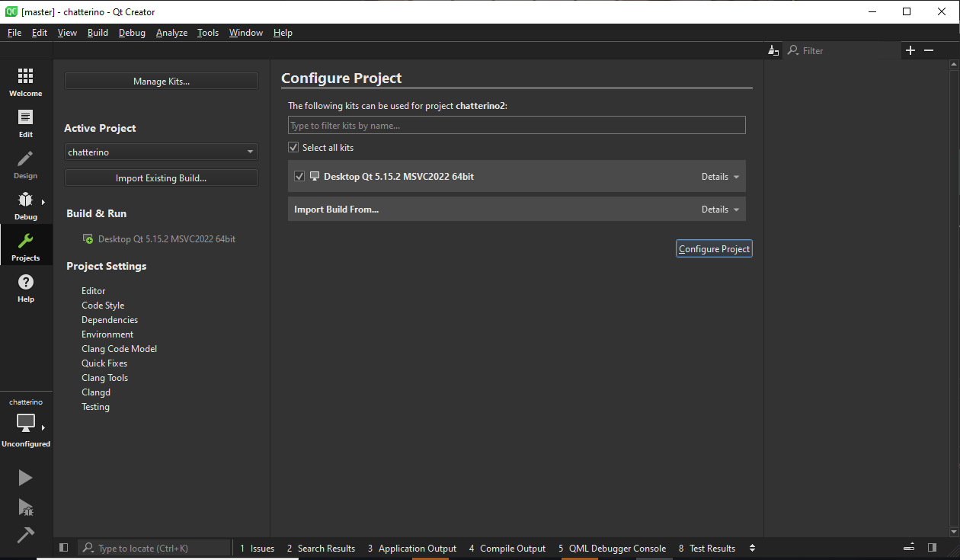
Task: Open the Edit menu
Action: [x=40, y=33]
